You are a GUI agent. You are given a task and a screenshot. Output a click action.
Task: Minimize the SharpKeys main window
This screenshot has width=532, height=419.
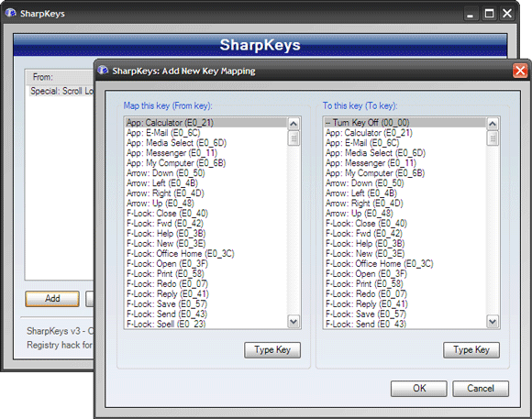click(471, 14)
